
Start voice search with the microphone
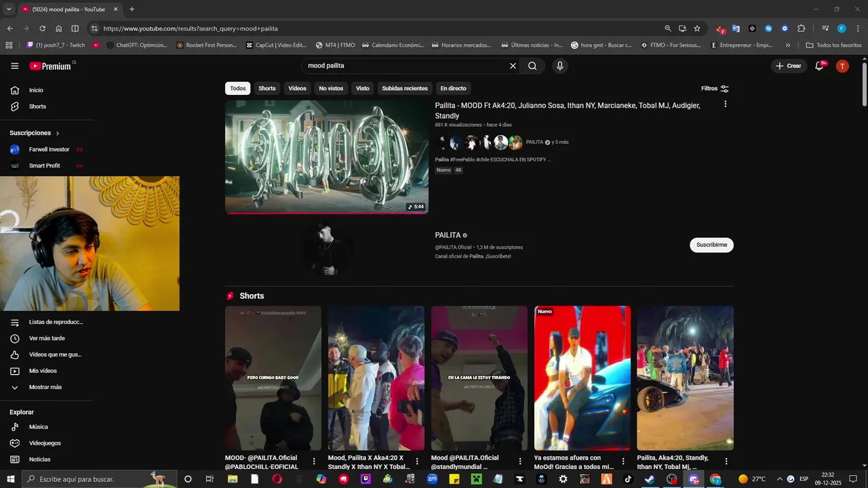(x=559, y=66)
